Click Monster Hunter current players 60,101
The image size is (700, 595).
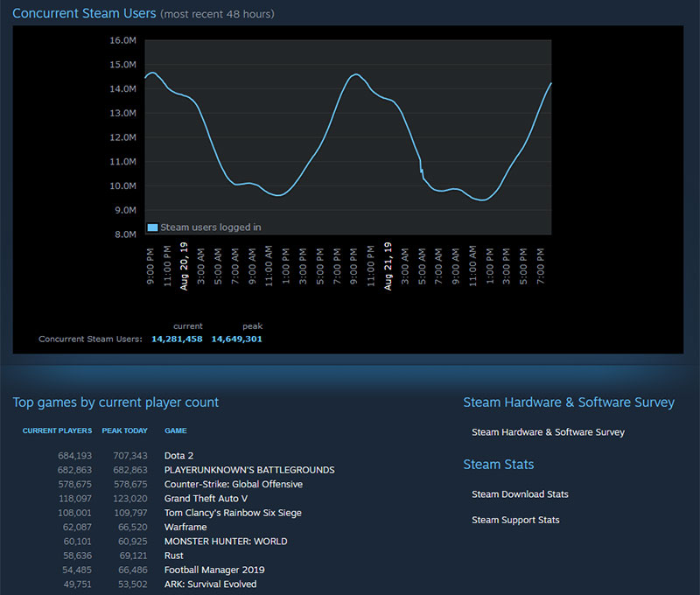pos(77,542)
